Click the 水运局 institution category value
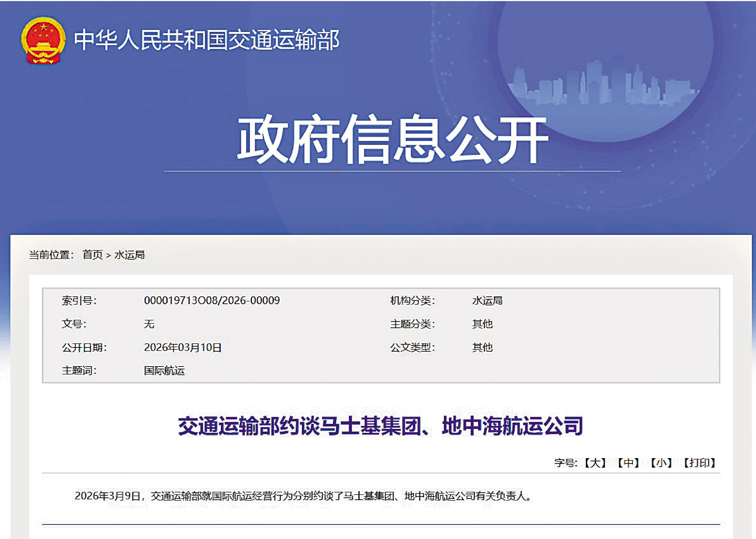 click(487, 301)
